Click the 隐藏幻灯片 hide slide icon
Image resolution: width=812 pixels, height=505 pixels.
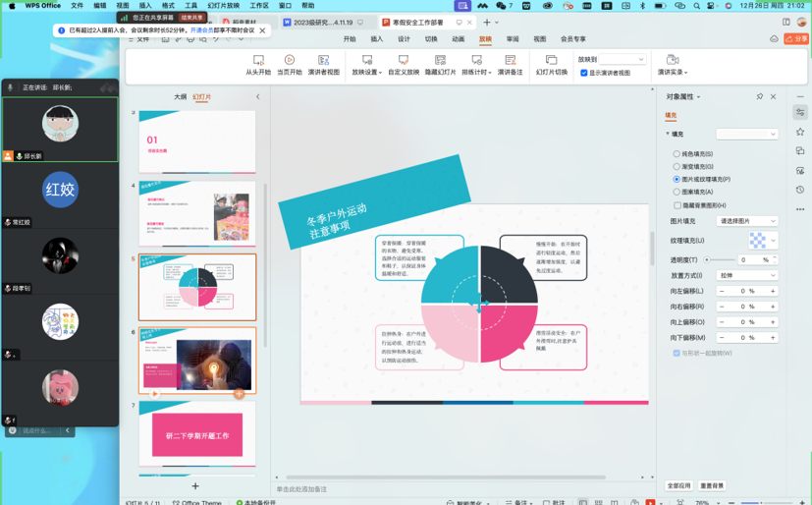[440, 61]
